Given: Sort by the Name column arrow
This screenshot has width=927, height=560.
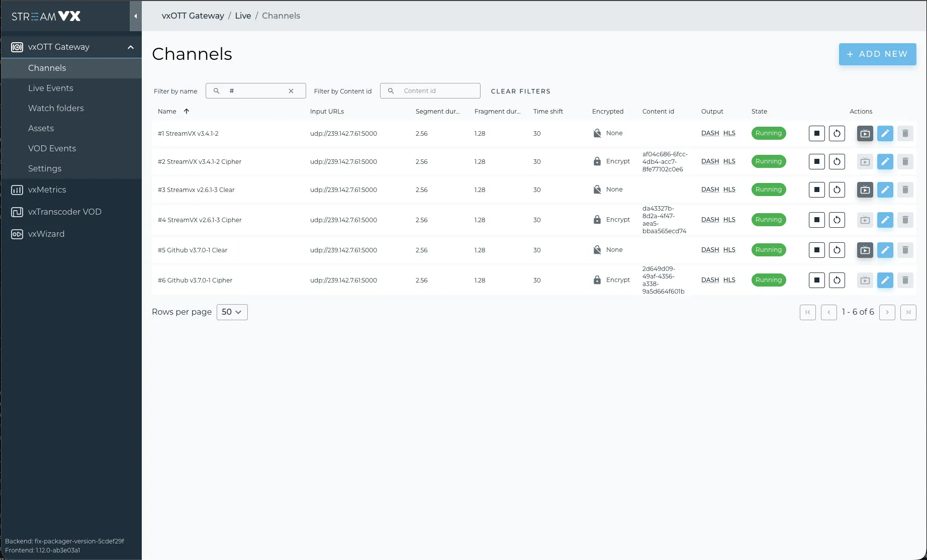Looking at the screenshot, I should (187, 111).
